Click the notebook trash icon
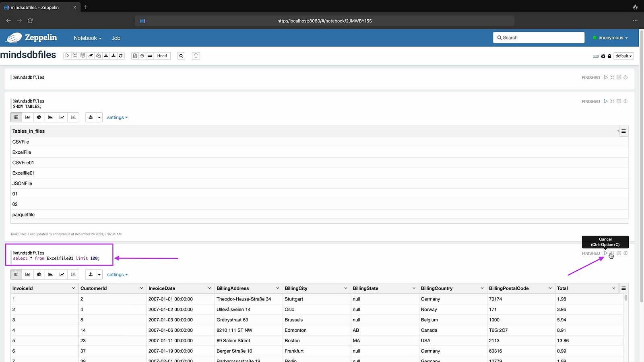The width and height of the screenshot is (644, 362). (x=196, y=56)
